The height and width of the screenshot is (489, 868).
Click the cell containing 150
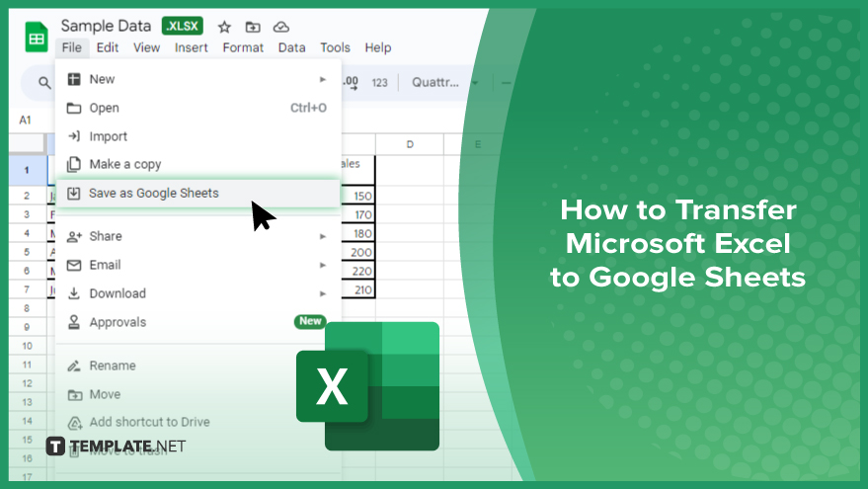(358, 196)
